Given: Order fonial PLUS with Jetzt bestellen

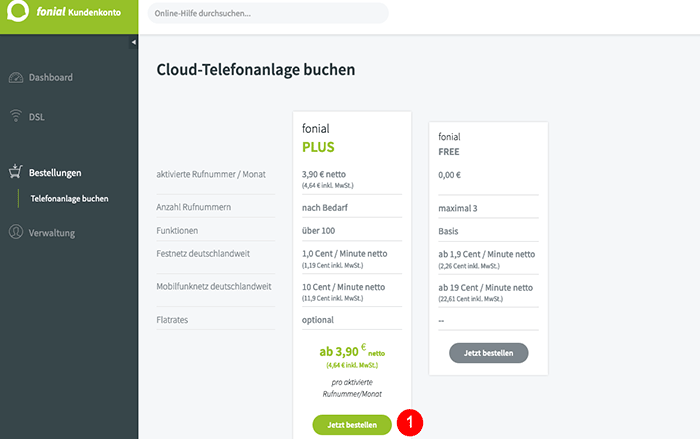Looking at the screenshot, I should pyautogui.click(x=352, y=425).
